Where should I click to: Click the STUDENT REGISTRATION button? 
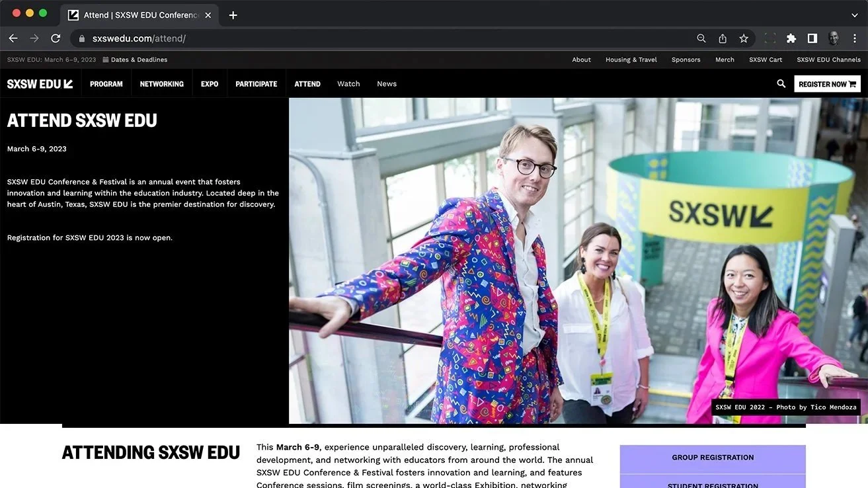click(713, 482)
